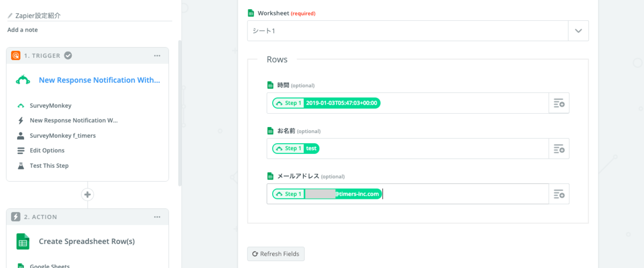The image size is (644, 268).
Task: Edit the Zap title Zapier設定紹介
Action: click(x=38, y=16)
